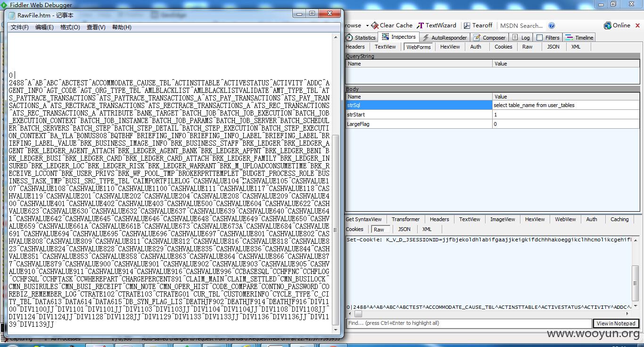Open Notepad 帮助(H) menu
The image size is (644, 347).
(122, 27)
